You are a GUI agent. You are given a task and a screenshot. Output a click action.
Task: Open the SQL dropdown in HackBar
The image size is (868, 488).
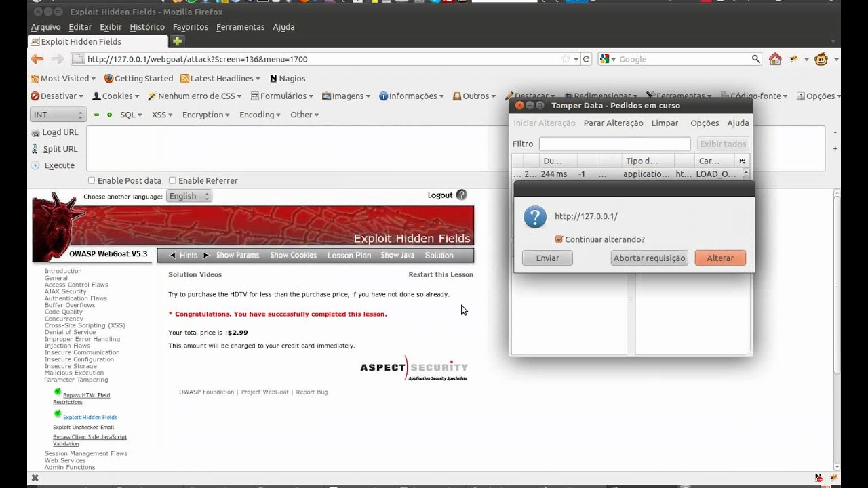(131, 115)
